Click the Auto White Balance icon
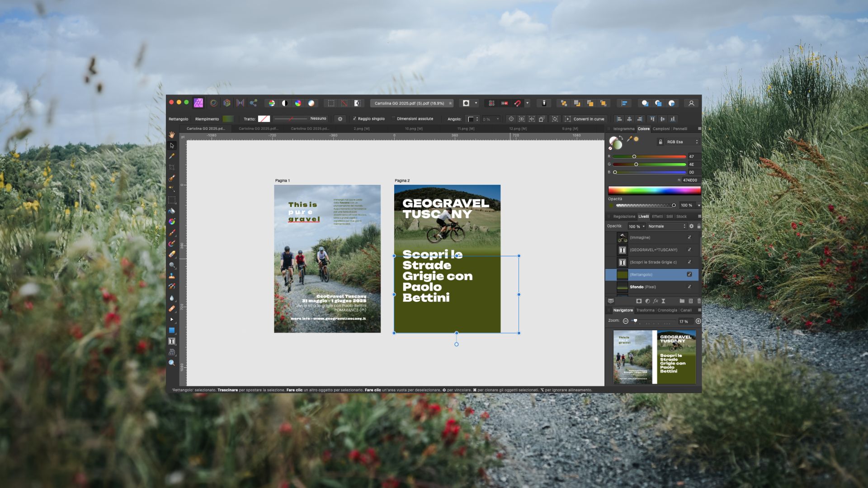868x488 pixels. [311, 103]
